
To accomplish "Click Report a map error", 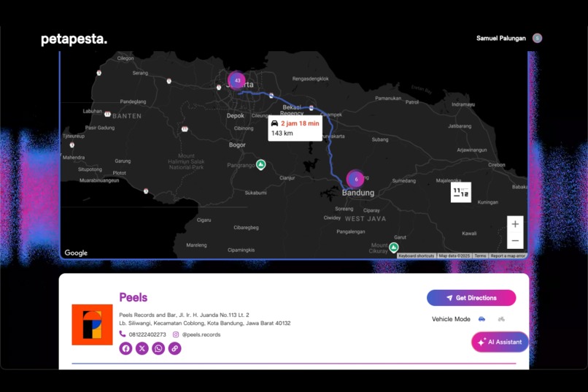I will (x=508, y=255).
